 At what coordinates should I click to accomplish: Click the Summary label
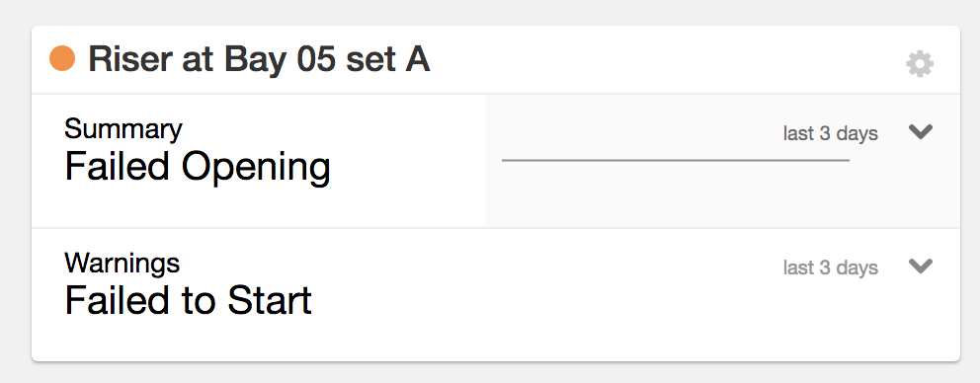tap(123, 128)
